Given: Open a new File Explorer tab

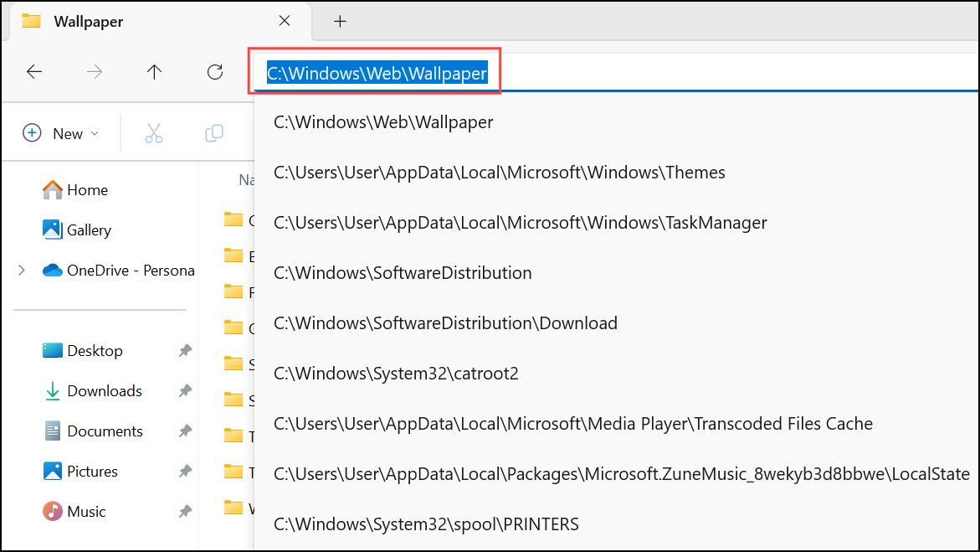Looking at the screenshot, I should tap(340, 22).
